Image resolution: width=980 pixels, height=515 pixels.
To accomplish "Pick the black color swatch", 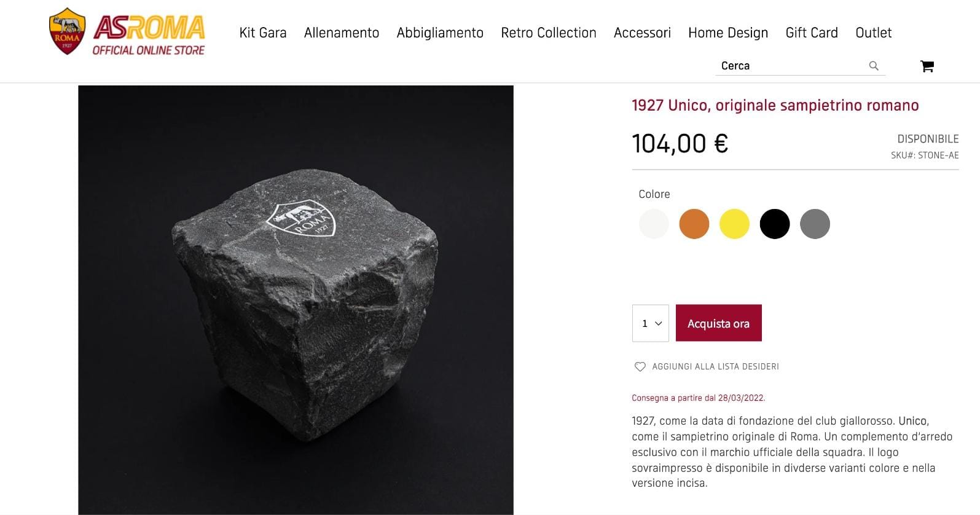I will (x=774, y=224).
